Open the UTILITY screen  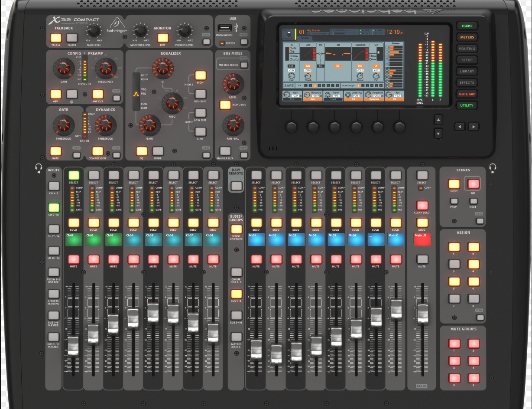(467, 105)
